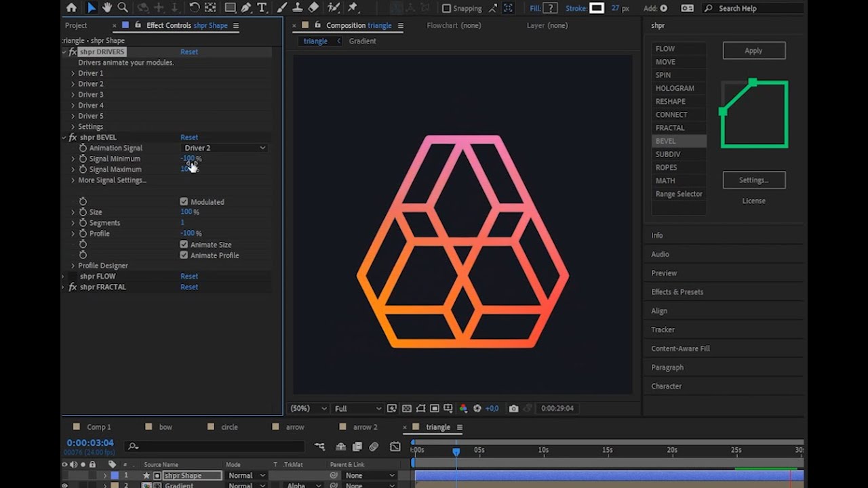Open the circle timeline tab

[x=229, y=428]
